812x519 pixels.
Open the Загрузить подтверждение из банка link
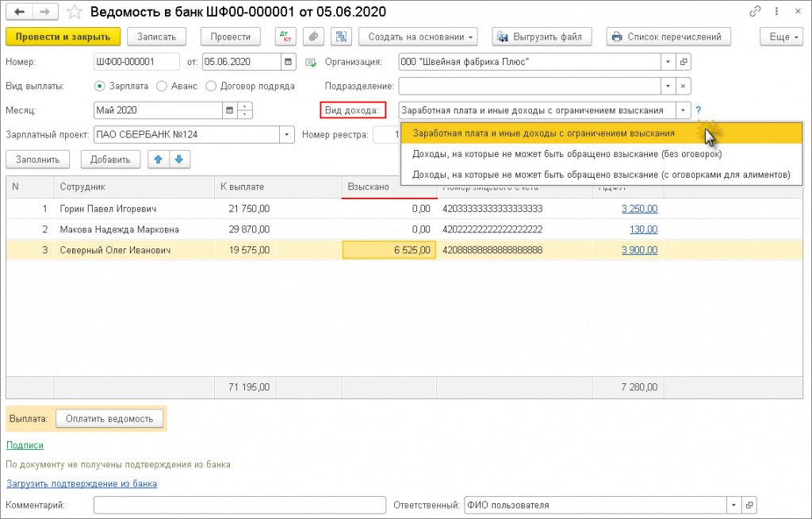point(82,483)
